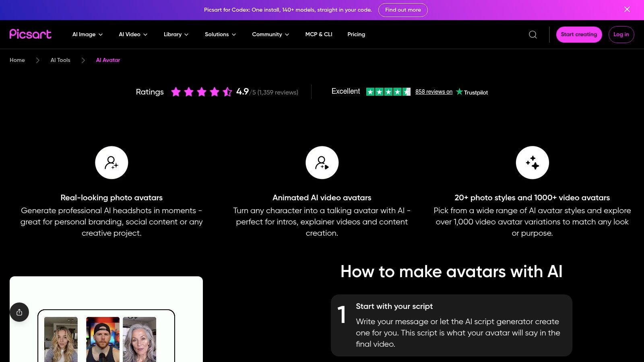Viewport: 644px width, 362px height.
Task: Click the Animated AI video avatars heading
Action: click(x=322, y=197)
